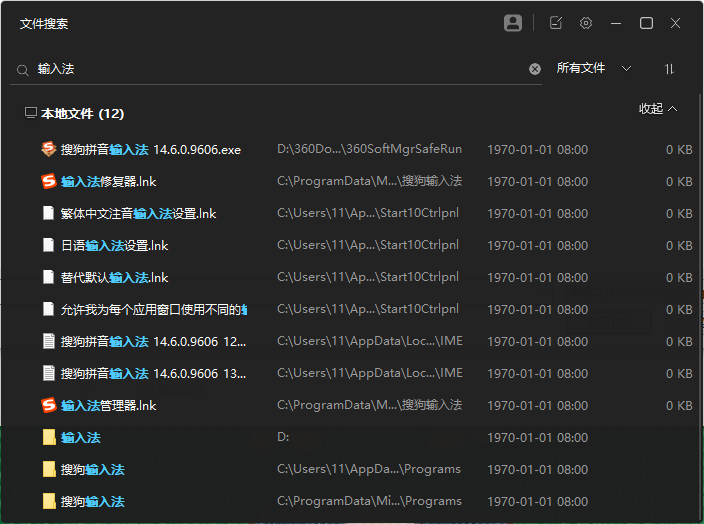Maximize the 文件搜索 window
This screenshot has width=704, height=524.
click(x=646, y=23)
